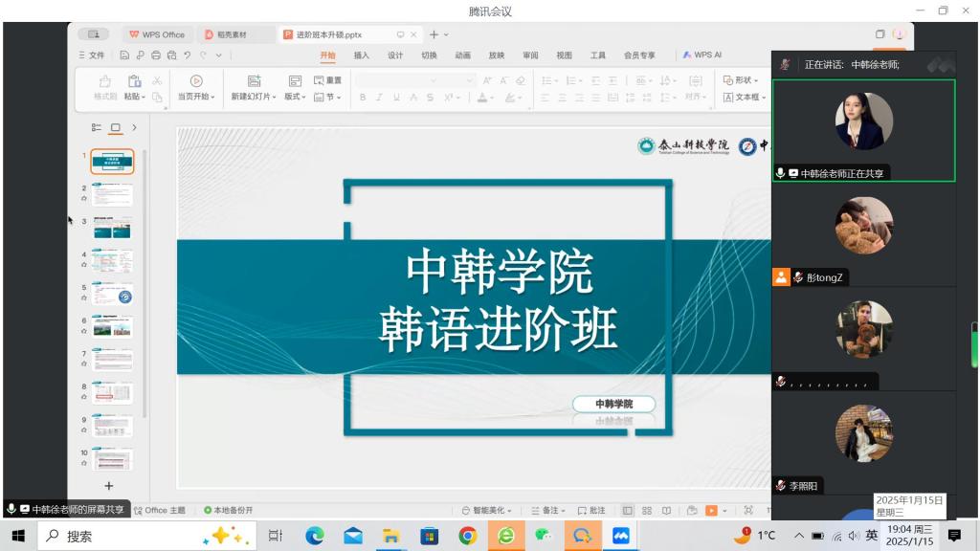Toggle underline formatting
The image size is (980, 551).
click(x=396, y=98)
